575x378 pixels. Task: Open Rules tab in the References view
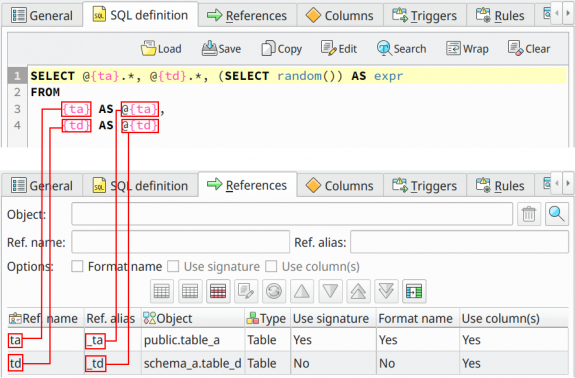coord(500,186)
